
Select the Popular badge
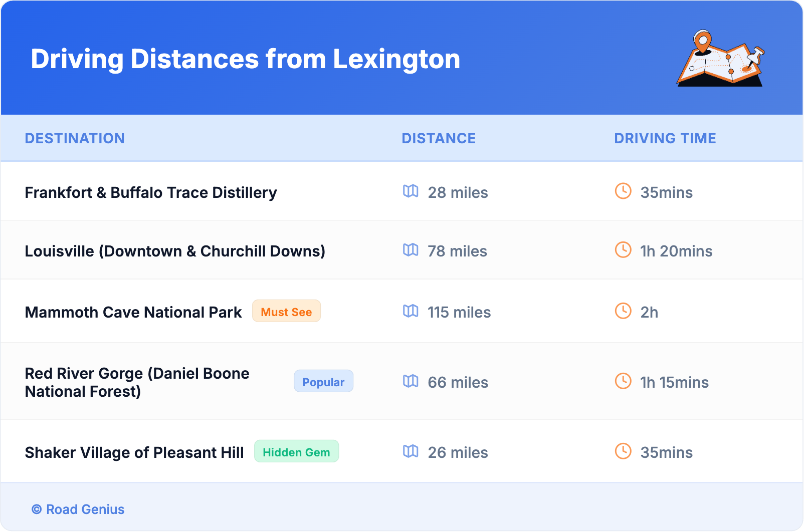click(323, 382)
